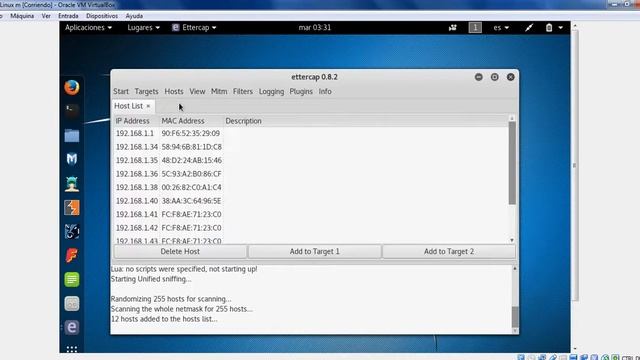
Task: Open VirtualBox Ayuda menu
Action: coord(134,16)
